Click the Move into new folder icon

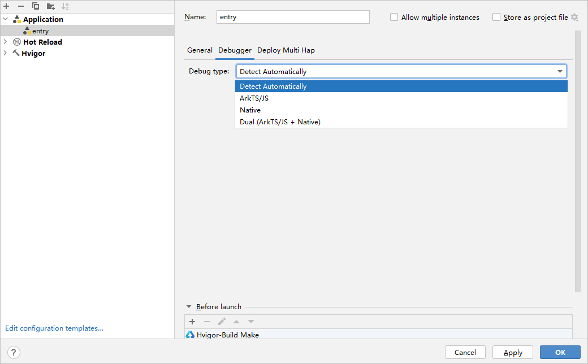click(x=50, y=6)
